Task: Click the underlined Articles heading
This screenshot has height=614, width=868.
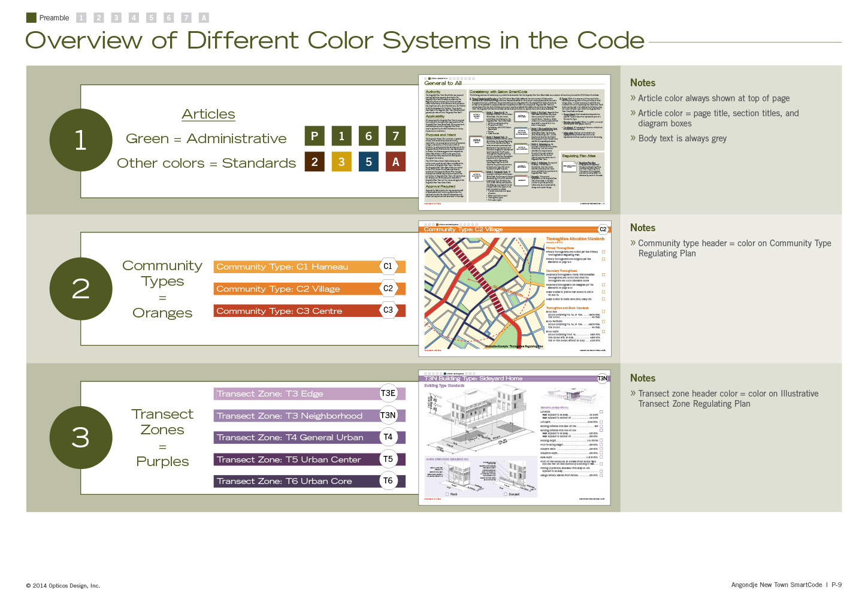Action: (208, 114)
